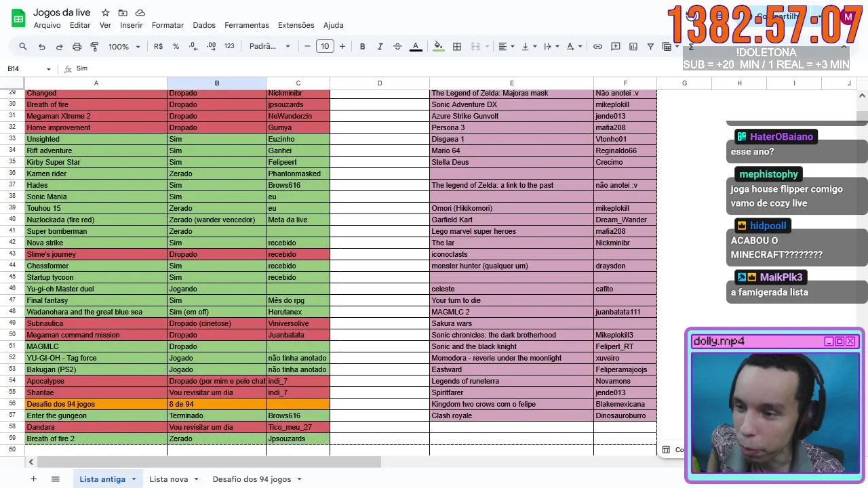The width and height of the screenshot is (868, 488).
Task: Open the font family Padrã... dropdown
Action: [x=269, y=47]
